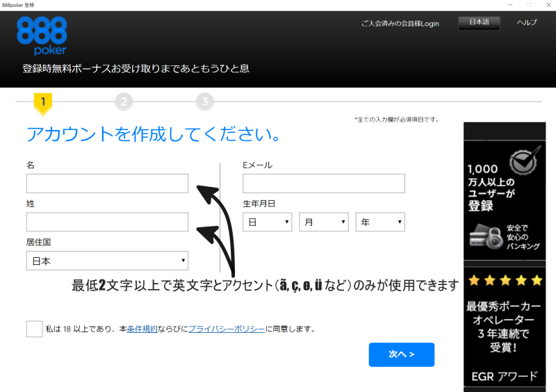Click the 888poker logo

point(42,35)
